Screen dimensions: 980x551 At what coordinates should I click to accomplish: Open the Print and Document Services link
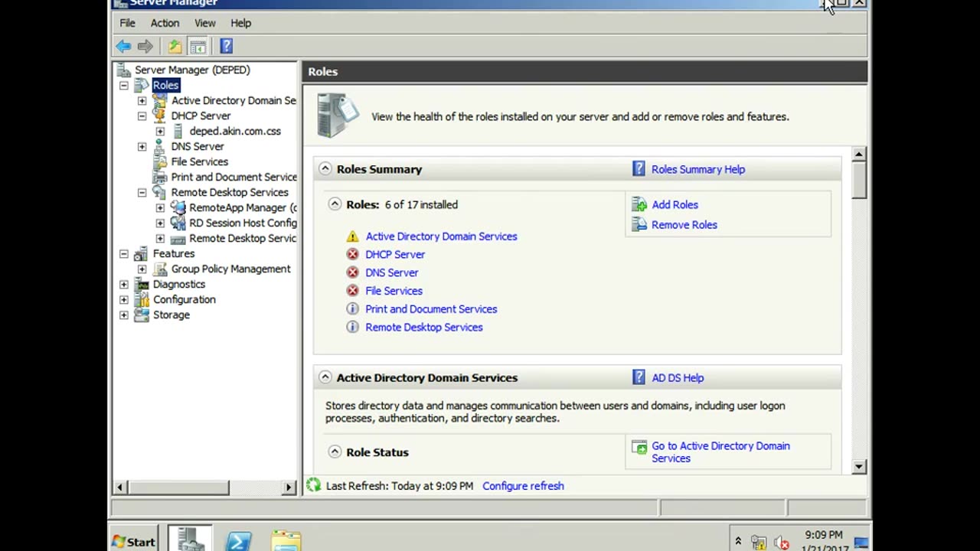pos(431,309)
